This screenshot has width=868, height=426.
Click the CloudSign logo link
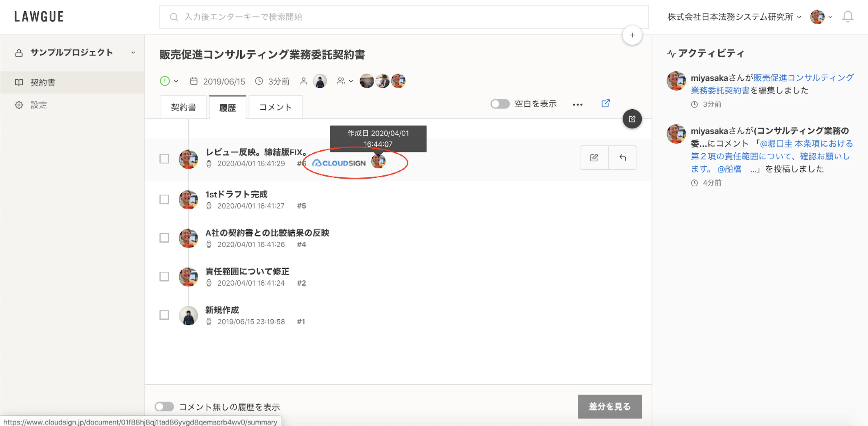(339, 163)
